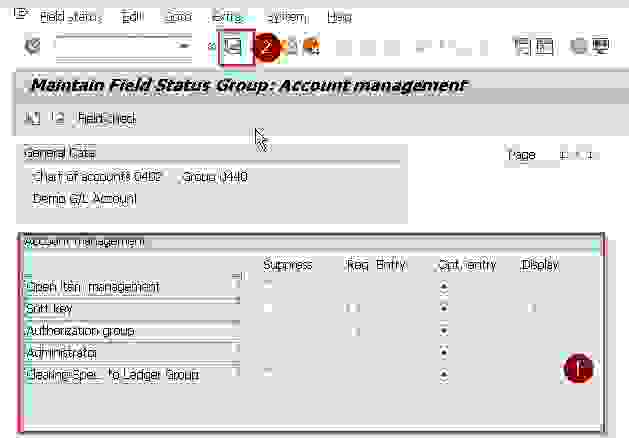Select Opt. entry for Sort key

pos(444,308)
